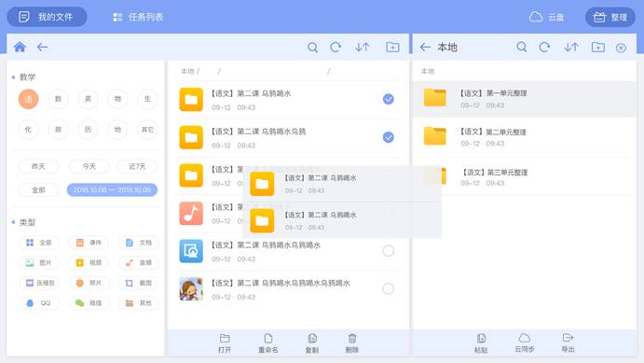This screenshot has height=363, width=644.
Task: Click the girl cartoon image thumbnail
Action: tap(191, 289)
